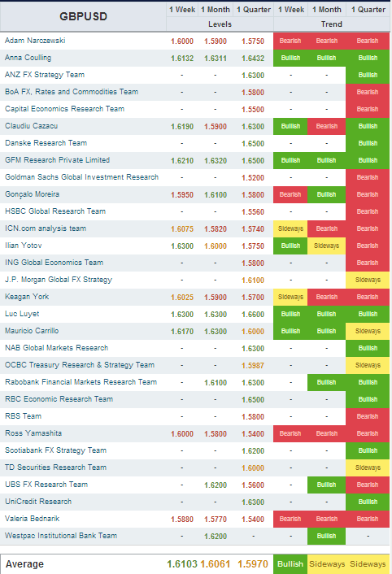Click Claudiu Cazacu's Bearish 1 Month trend
The width and height of the screenshot is (392, 574).
[326, 126]
